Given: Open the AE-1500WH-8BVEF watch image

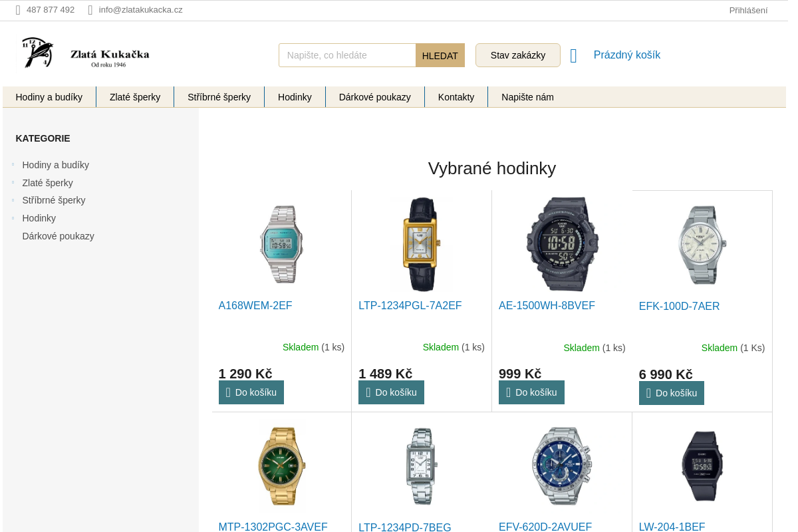Looking at the screenshot, I should (x=562, y=244).
